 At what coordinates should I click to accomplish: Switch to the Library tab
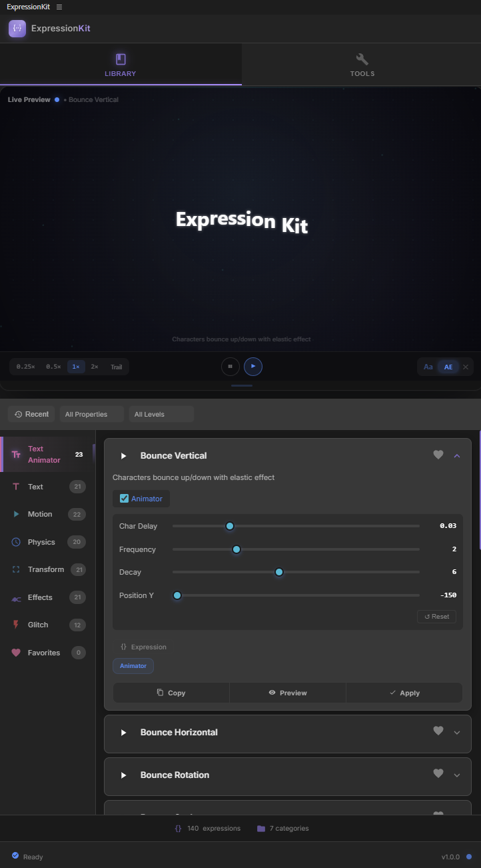click(121, 65)
